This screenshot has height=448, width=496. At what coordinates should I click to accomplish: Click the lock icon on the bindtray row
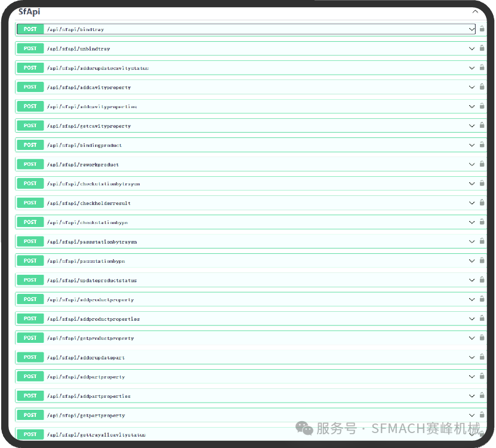pyautogui.click(x=482, y=29)
